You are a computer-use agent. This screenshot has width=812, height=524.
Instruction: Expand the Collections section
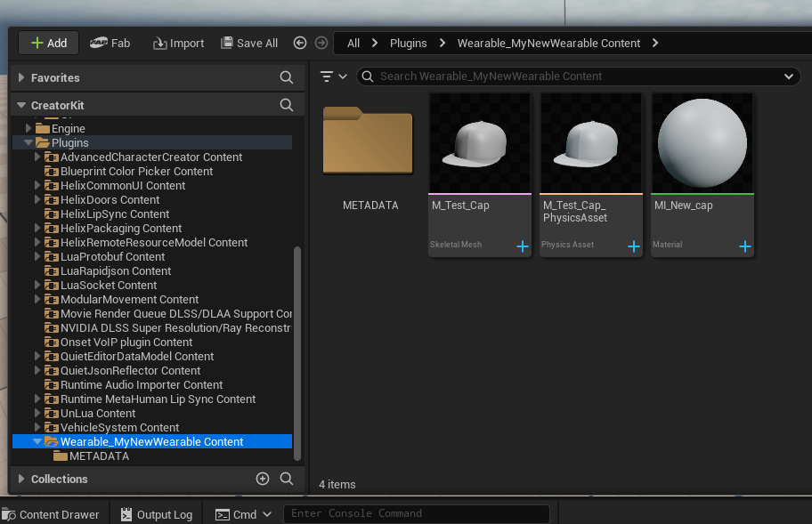tap(21, 479)
